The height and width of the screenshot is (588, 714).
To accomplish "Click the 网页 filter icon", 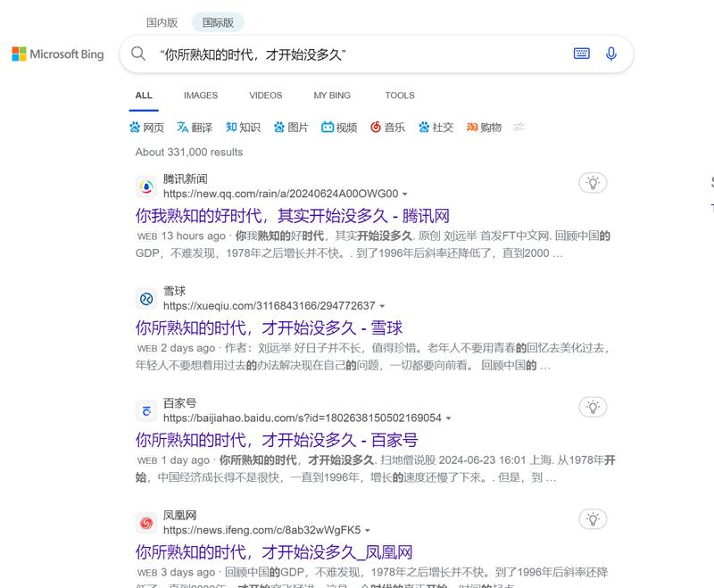I will click(x=135, y=127).
